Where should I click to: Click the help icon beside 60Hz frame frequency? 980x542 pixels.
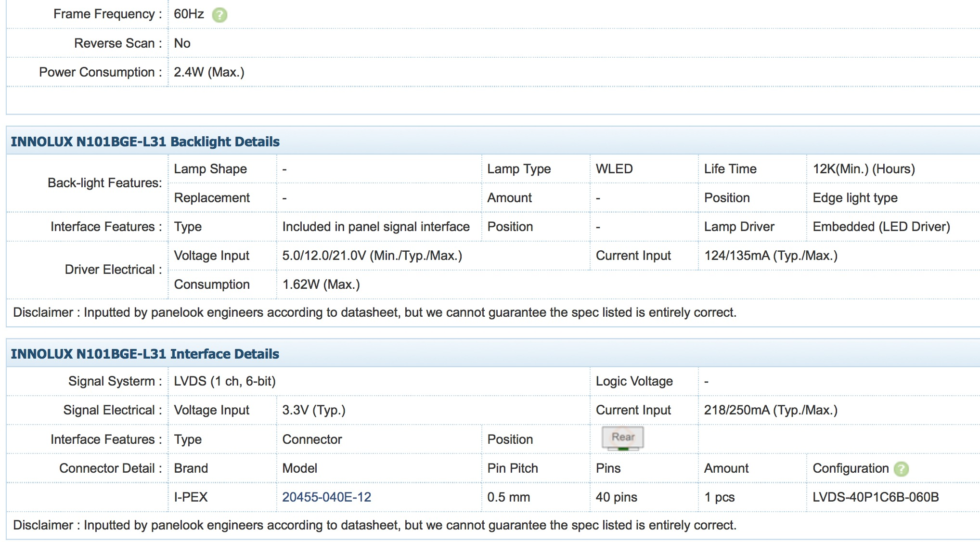tap(219, 15)
